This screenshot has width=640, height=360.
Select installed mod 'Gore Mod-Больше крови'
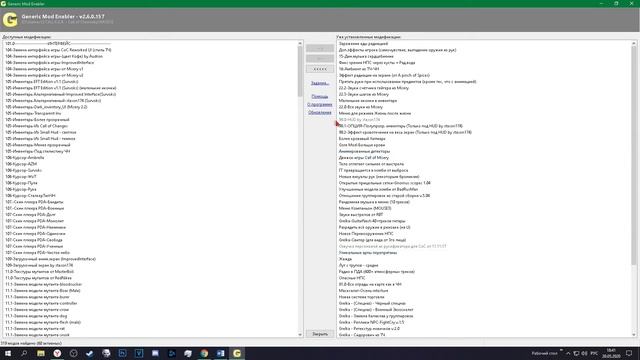pyautogui.click(x=362, y=145)
